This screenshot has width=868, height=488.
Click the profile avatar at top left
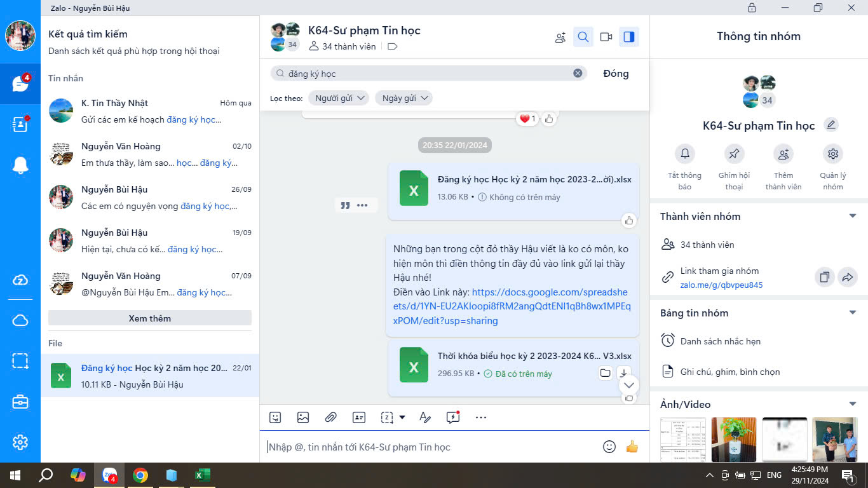tap(20, 36)
